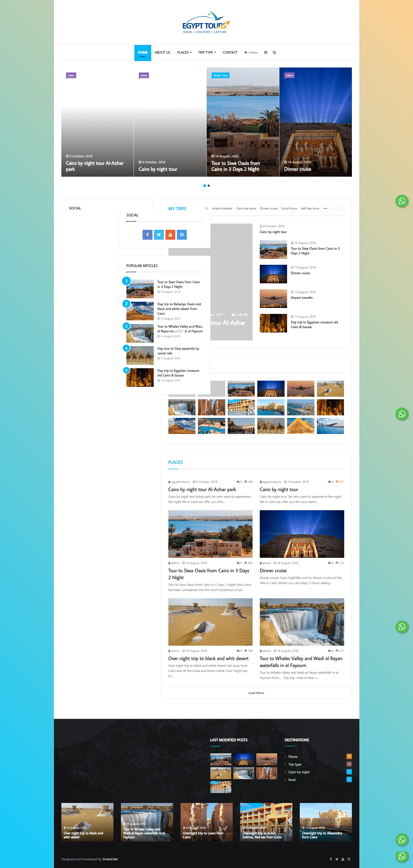Go to previous My Trips page arrow
413x868 pixels.
pyautogui.click(x=335, y=209)
